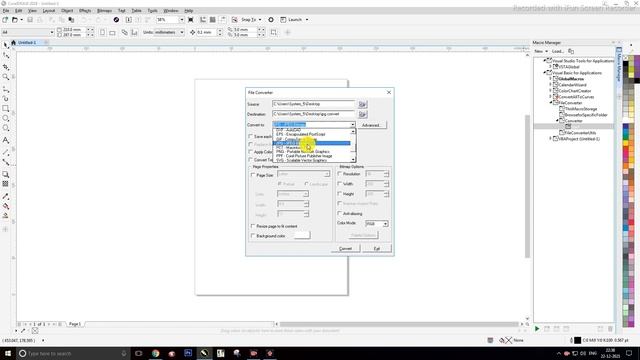Open the Convert to dropdown
Viewport: 640px width, 360px height.
(353, 125)
